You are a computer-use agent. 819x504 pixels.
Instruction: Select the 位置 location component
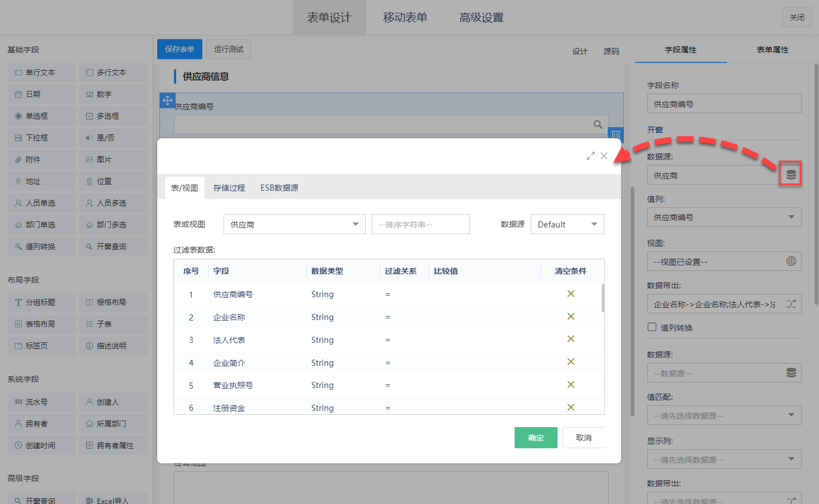113,181
